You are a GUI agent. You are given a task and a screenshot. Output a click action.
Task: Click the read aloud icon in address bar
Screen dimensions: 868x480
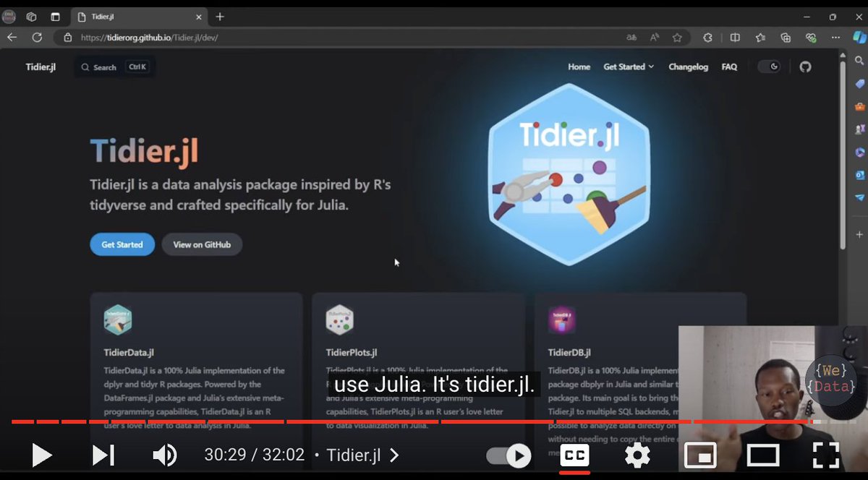point(655,38)
